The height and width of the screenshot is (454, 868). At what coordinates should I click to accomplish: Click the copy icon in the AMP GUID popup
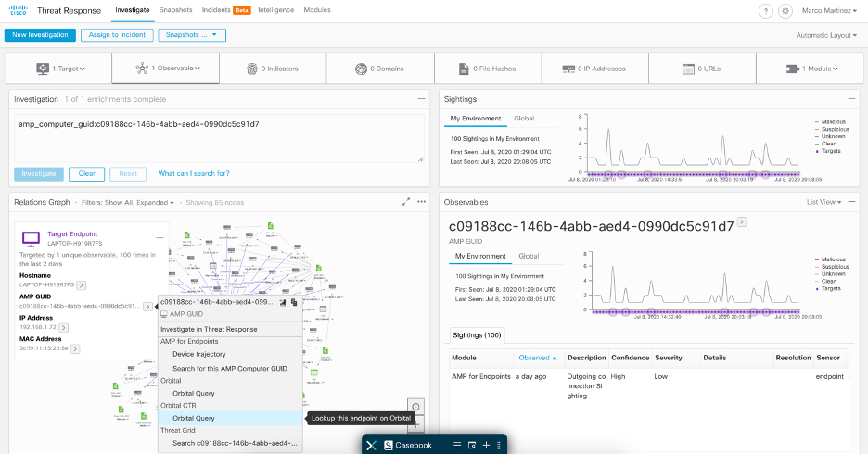click(293, 302)
